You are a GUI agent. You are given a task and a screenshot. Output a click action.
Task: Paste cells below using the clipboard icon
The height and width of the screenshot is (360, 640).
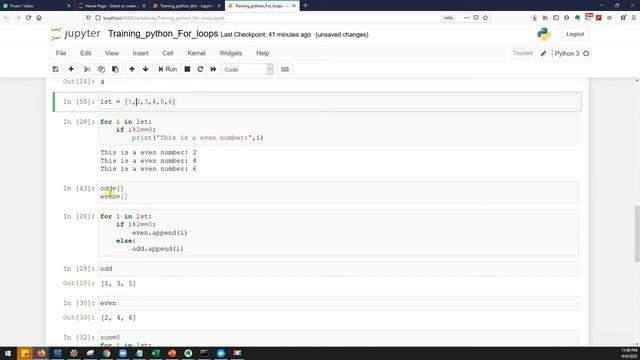[x=116, y=69]
